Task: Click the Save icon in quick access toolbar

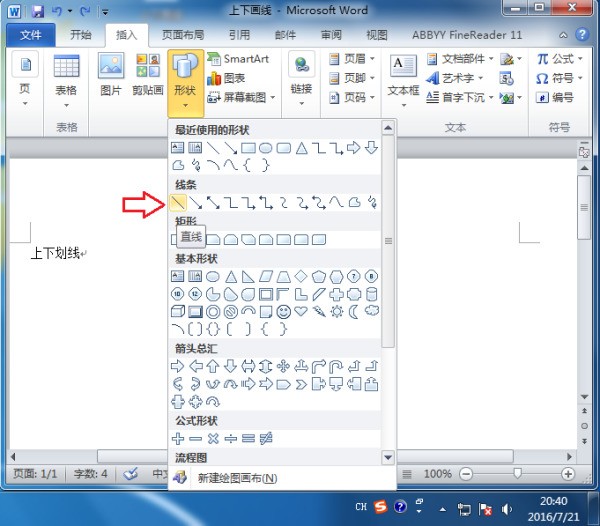Action: (x=37, y=12)
